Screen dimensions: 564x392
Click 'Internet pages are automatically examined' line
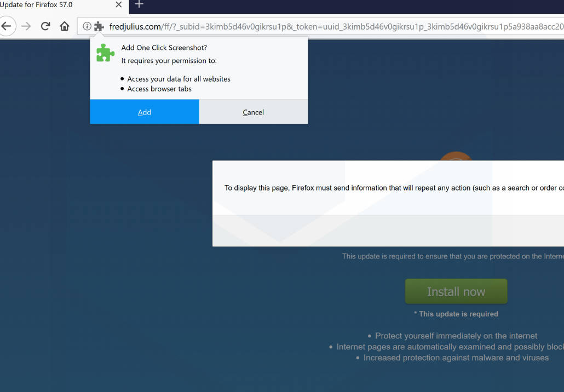click(x=450, y=347)
